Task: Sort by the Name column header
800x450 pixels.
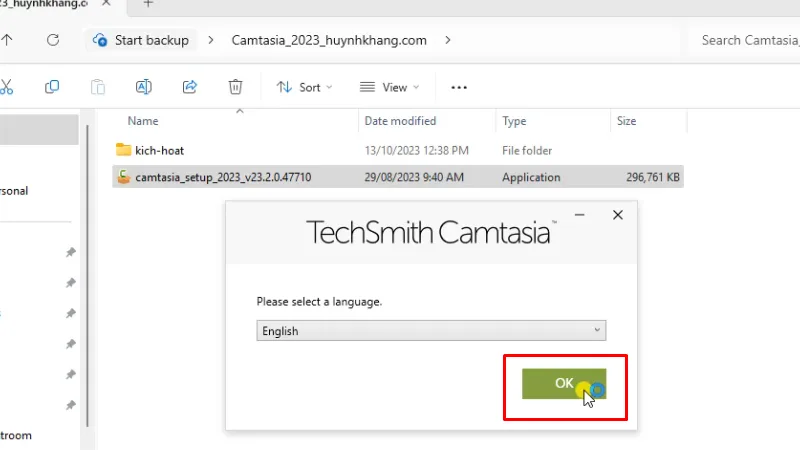Action: [x=143, y=121]
